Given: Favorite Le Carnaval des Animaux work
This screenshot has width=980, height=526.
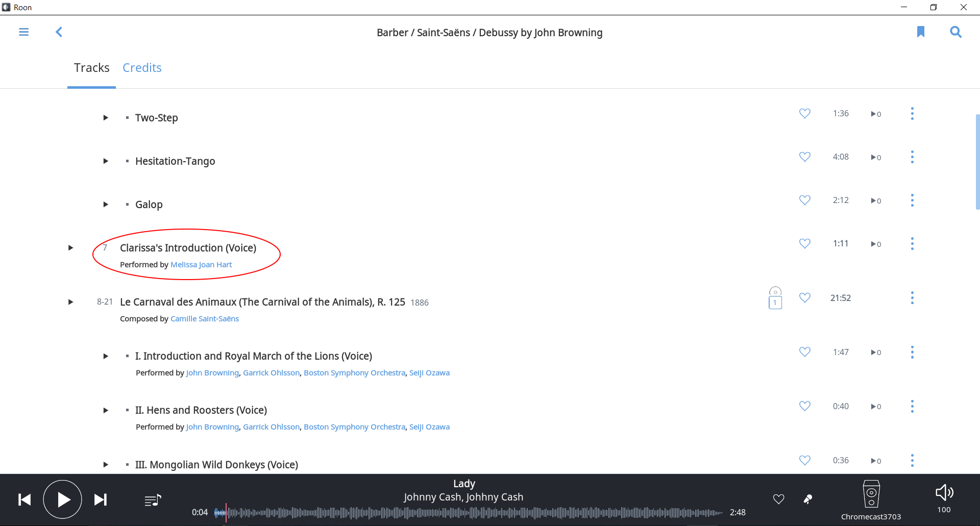Looking at the screenshot, I should click(x=805, y=297).
